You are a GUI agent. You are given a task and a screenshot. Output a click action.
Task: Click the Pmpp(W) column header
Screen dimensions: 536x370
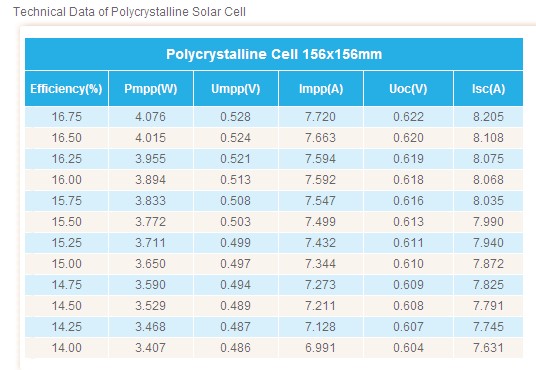click(x=151, y=89)
